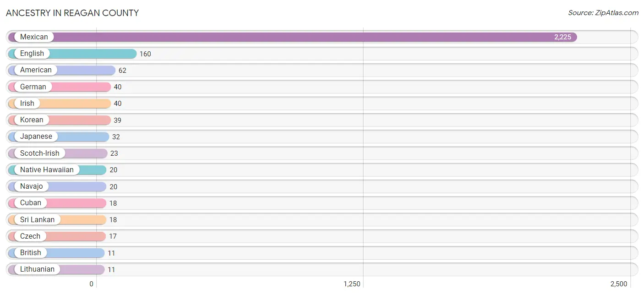Screen dimensions: 644x295
Task: Click the Cuban bar label
Action: point(31,203)
